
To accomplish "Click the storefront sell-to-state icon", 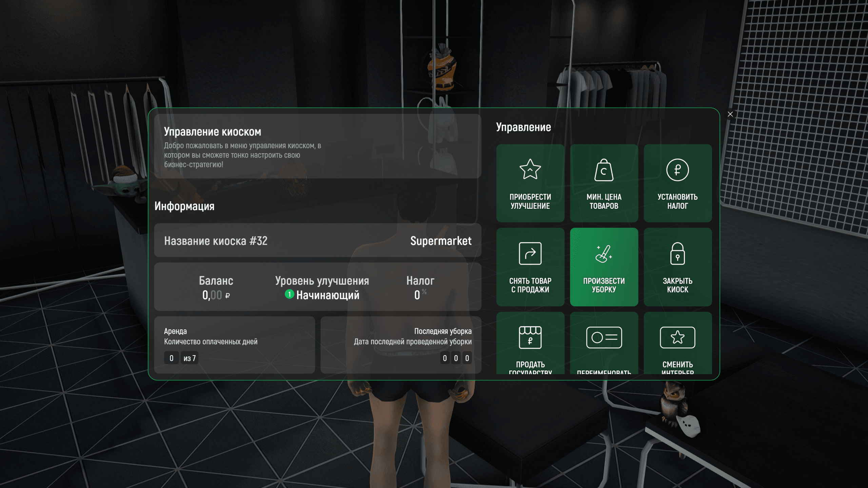I will coord(530,337).
